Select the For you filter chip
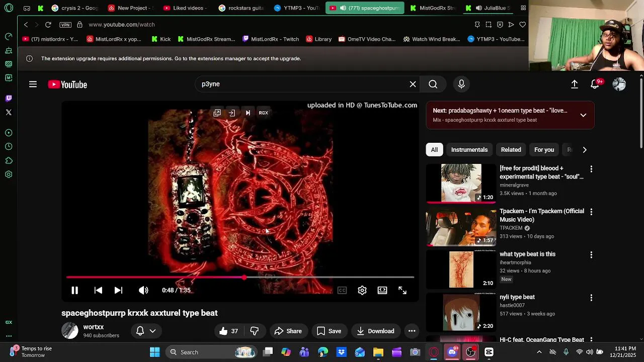 (x=544, y=149)
